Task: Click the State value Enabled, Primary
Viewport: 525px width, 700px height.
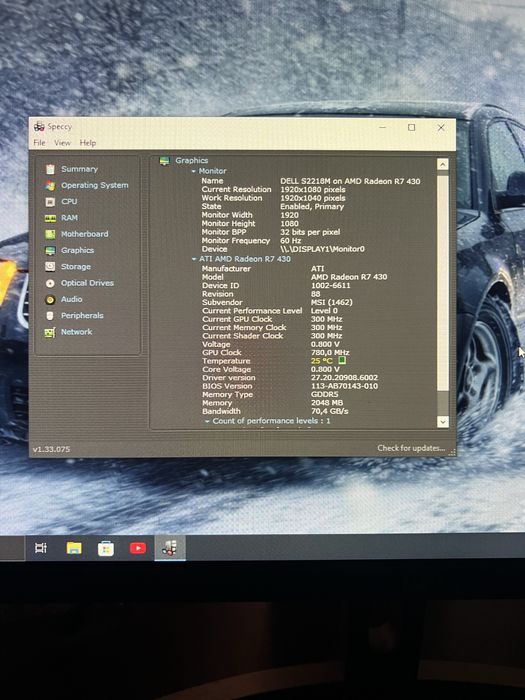Action: point(312,207)
